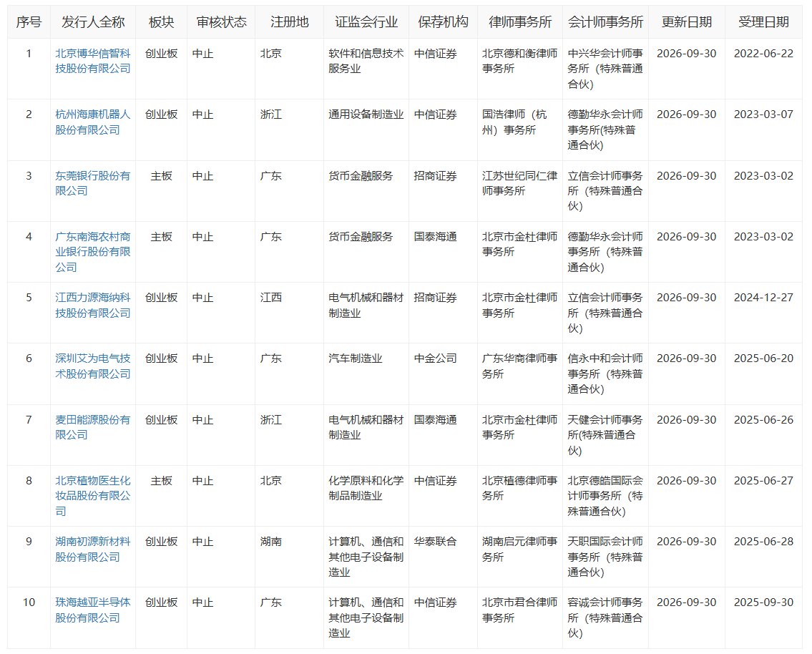812x654 pixels.
Task: Open 北京博华信智科技股份有限公司 issuer link
Action: (x=93, y=61)
